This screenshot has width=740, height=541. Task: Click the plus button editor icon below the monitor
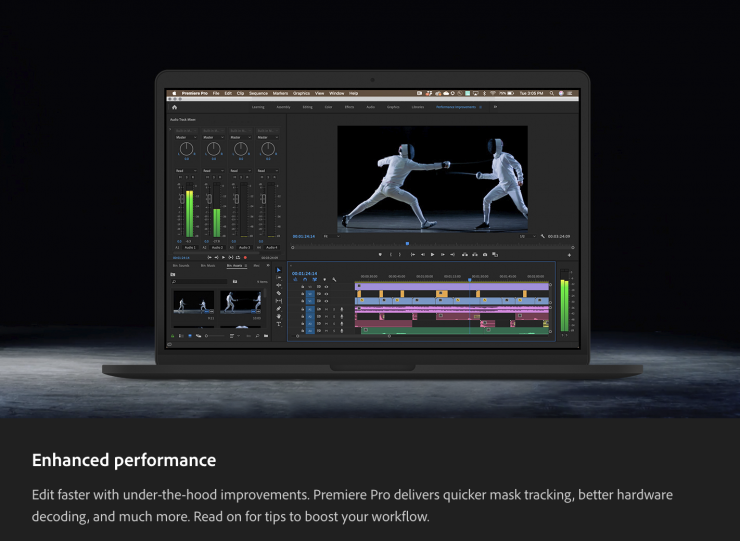coord(570,255)
